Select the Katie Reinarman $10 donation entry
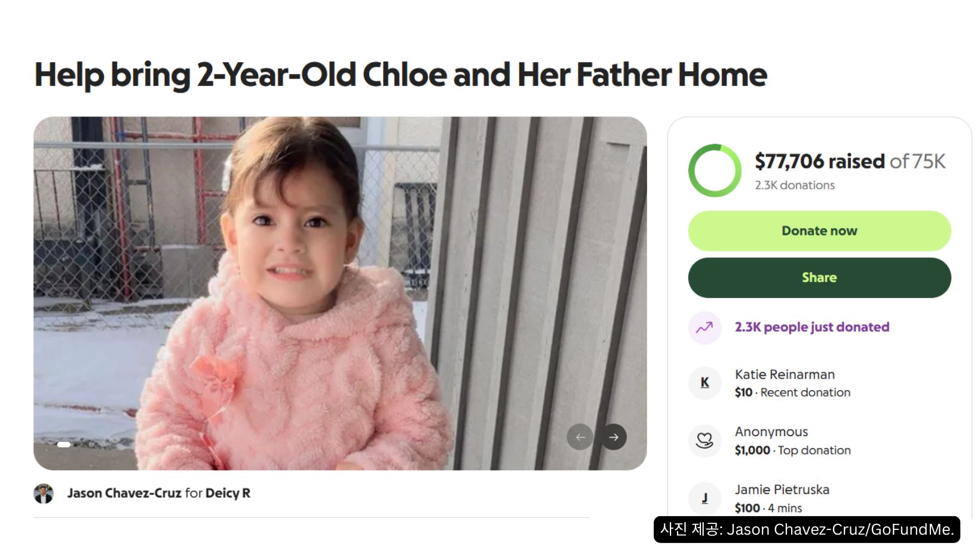Screen dimensions: 980x552 point(792,383)
